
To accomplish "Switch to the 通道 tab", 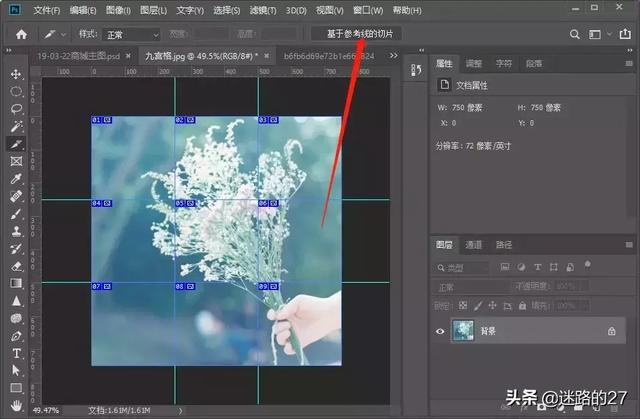I will tap(474, 244).
